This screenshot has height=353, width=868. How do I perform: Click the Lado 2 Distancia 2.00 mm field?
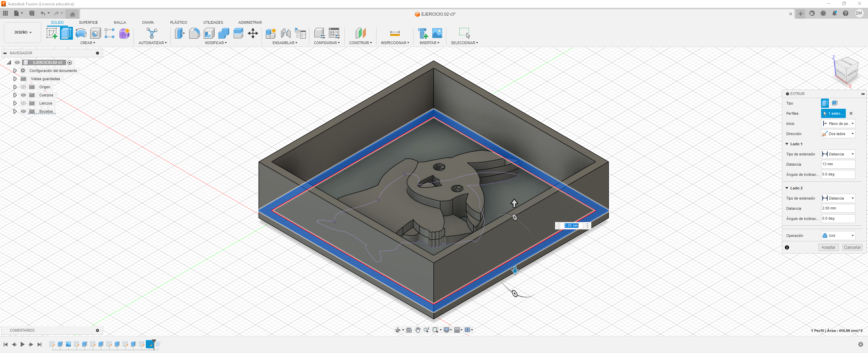point(838,208)
